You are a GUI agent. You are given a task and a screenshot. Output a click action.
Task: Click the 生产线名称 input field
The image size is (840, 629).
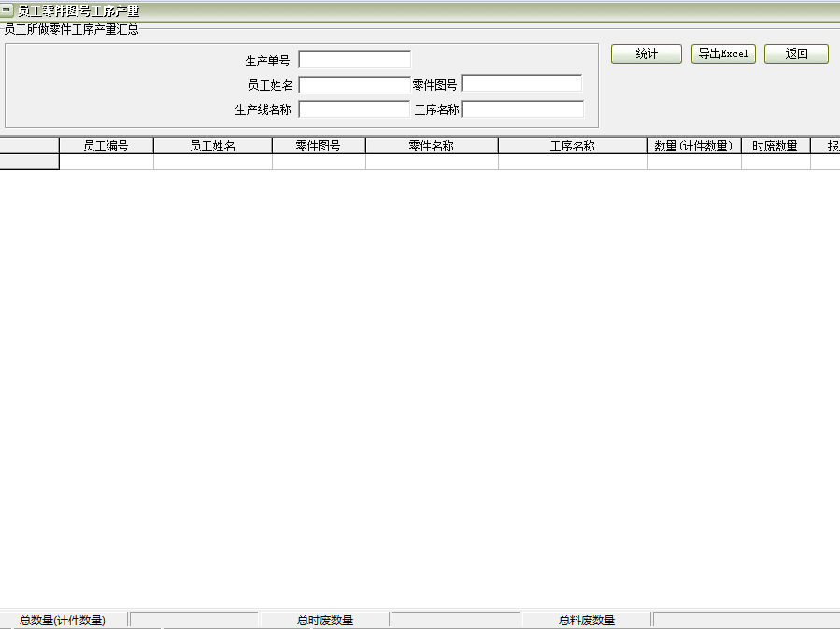coord(354,108)
